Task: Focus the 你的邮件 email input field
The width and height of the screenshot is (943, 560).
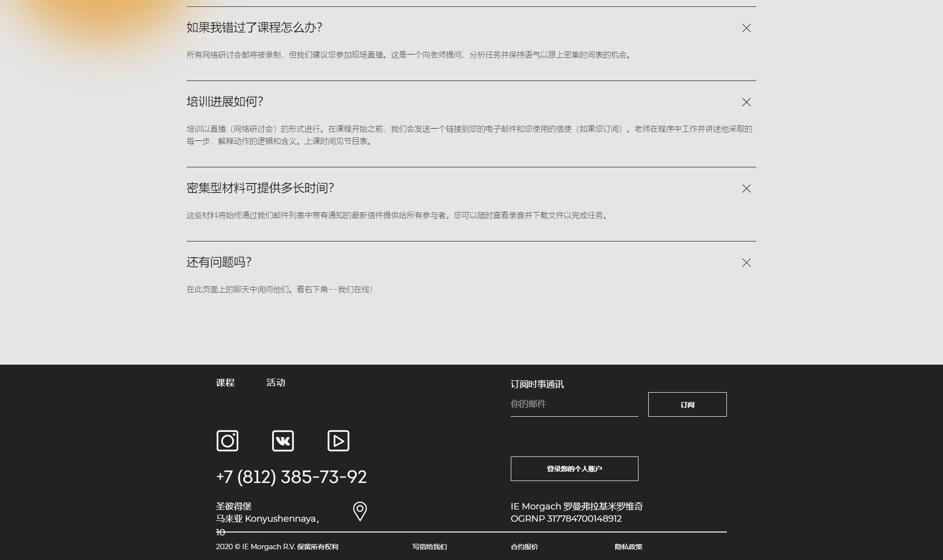Action: click(575, 404)
